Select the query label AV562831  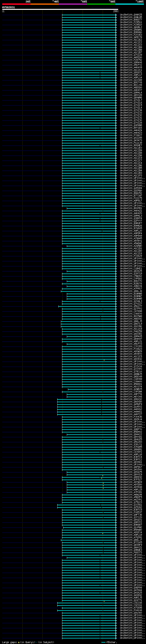click(8, 7)
